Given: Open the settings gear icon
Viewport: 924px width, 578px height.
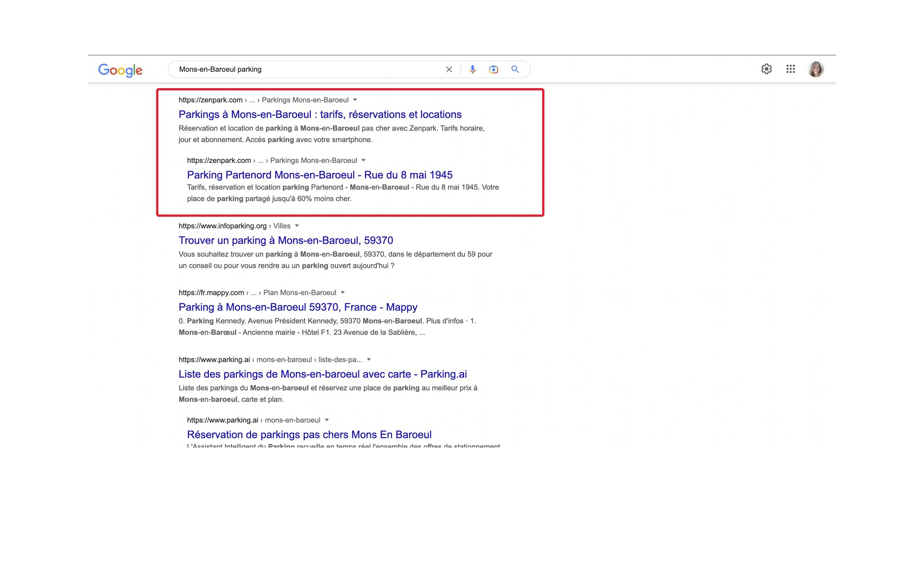Looking at the screenshot, I should coord(766,69).
